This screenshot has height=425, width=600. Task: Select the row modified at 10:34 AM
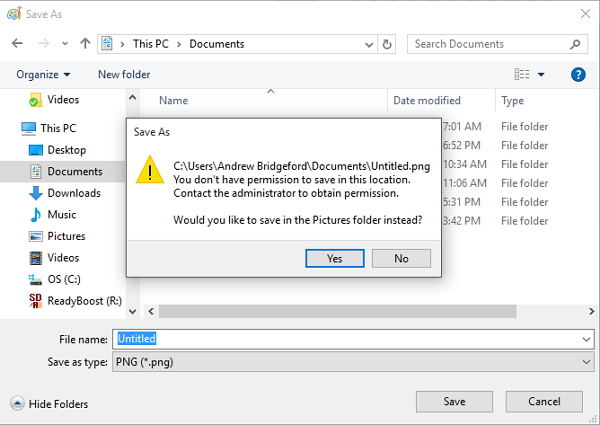[496, 164]
